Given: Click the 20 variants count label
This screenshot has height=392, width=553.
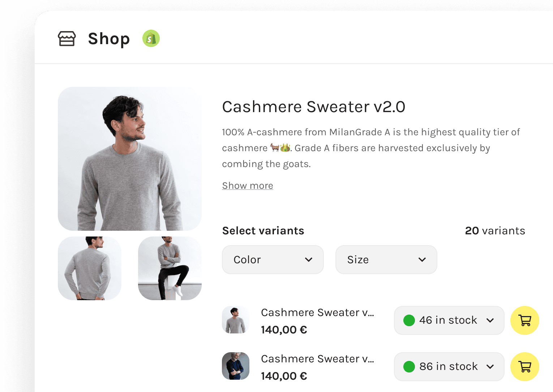Looking at the screenshot, I should pyautogui.click(x=495, y=231).
